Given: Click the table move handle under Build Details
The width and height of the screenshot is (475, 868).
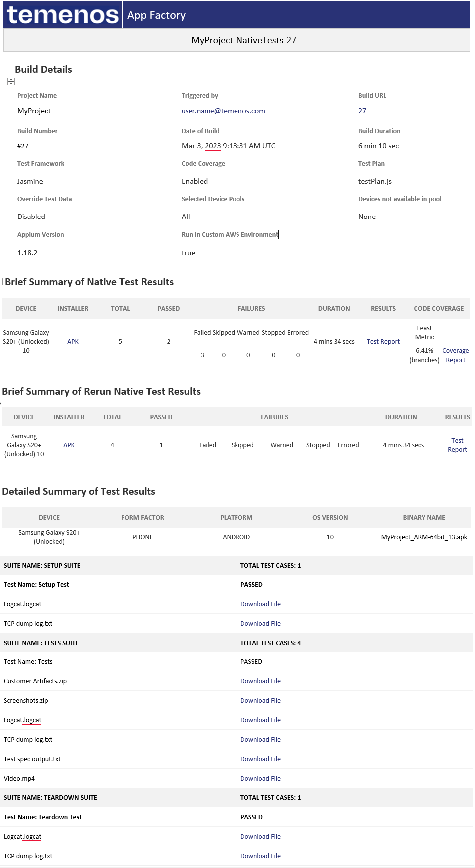Looking at the screenshot, I should [x=11, y=82].
